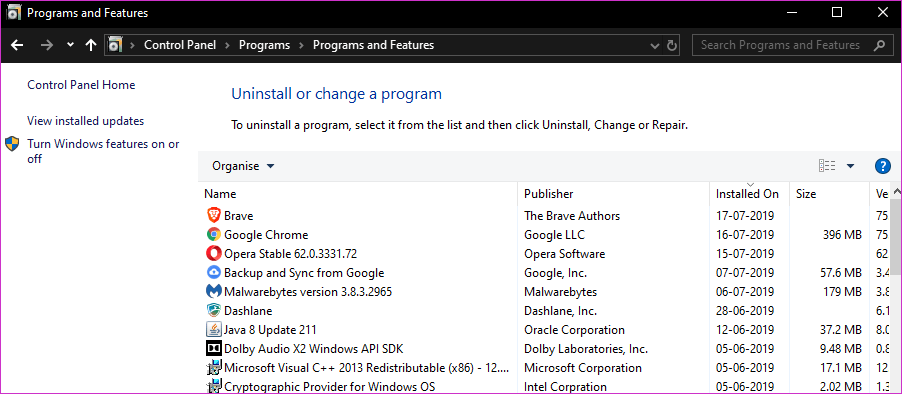Screen dimensions: 902x394
Task: Click the address bar Control Panel icon
Action: click(x=115, y=45)
